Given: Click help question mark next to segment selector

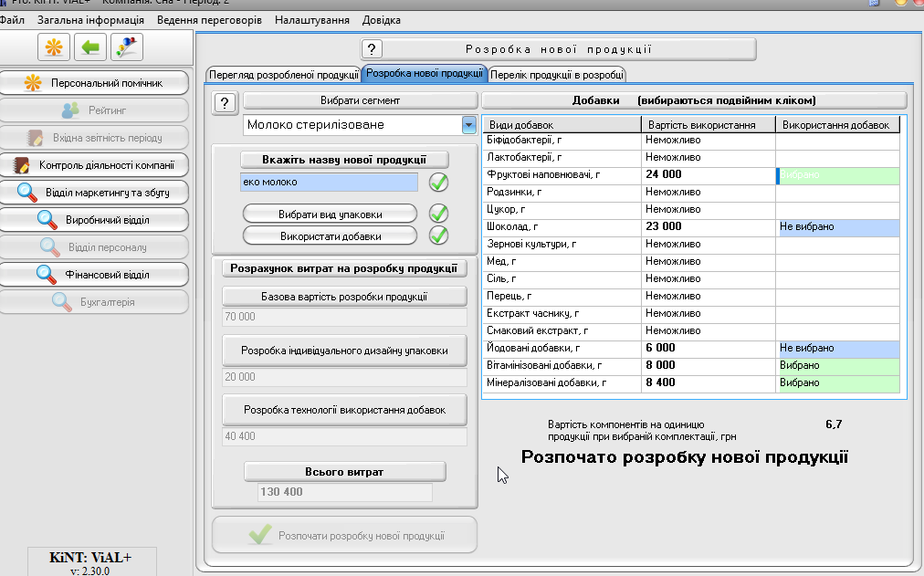Looking at the screenshot, I should (x=225, y=104).
